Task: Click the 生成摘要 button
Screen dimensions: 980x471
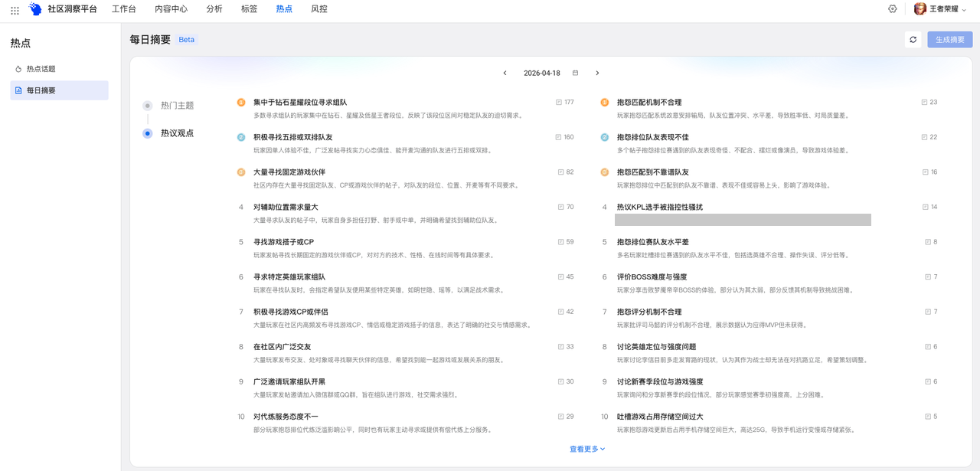Action: (950, 40)
